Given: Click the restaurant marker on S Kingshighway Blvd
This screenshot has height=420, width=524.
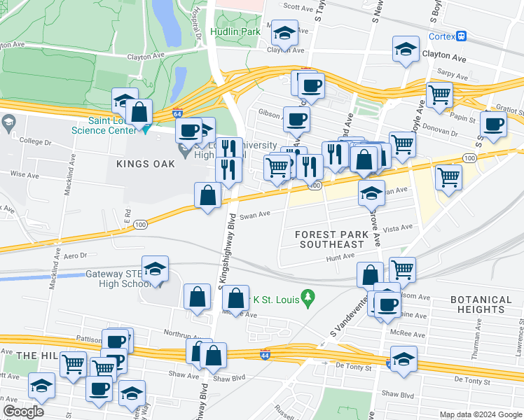Looking at the screenshot, I should point(229,171).
